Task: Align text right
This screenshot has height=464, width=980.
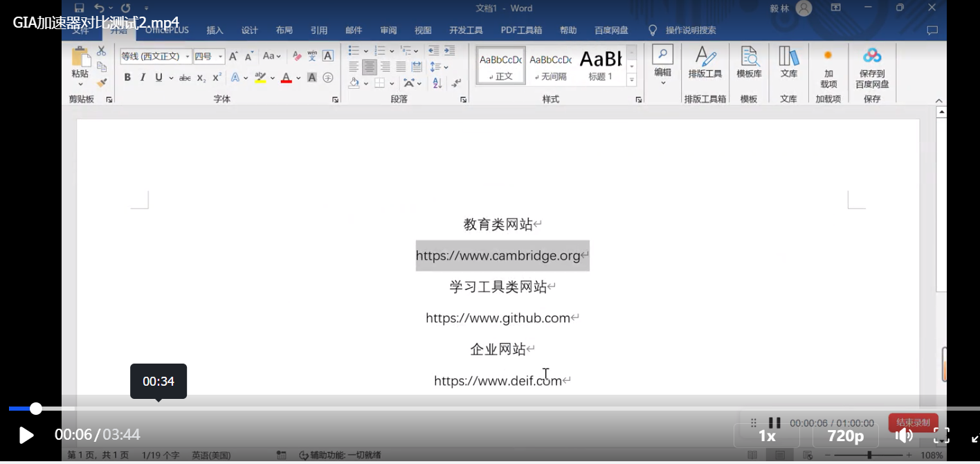Action: point(385,67)
